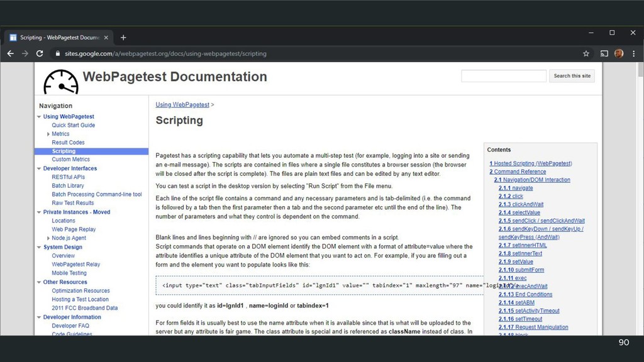Image resolution: width=644 pixels, height=362 pixels.
Task: Open the Chrome profile avatar
Action: coord(619,53)
